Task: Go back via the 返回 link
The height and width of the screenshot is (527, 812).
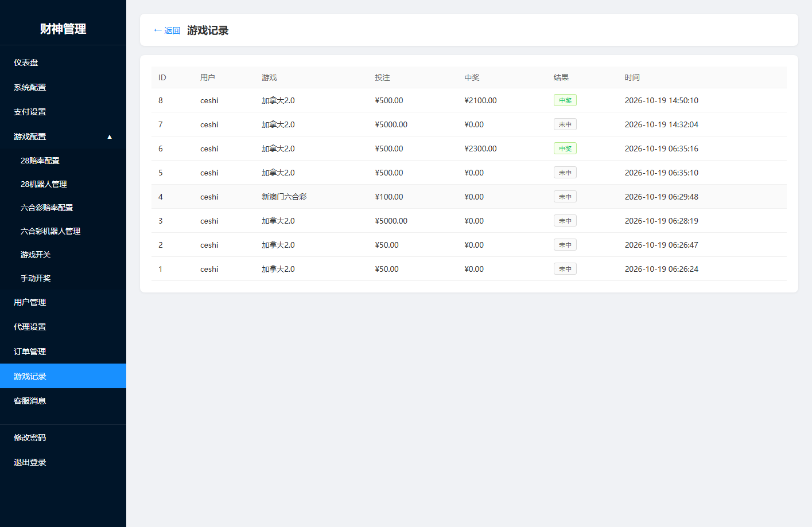Action: pos(167,30)
